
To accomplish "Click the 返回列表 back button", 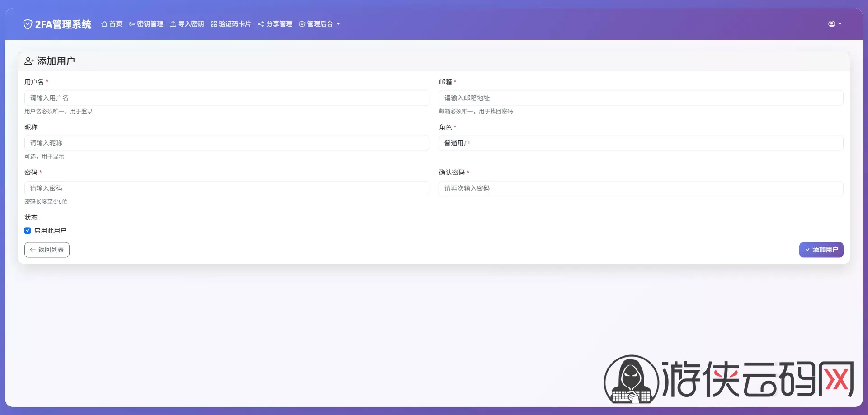I will click(47, 250).
